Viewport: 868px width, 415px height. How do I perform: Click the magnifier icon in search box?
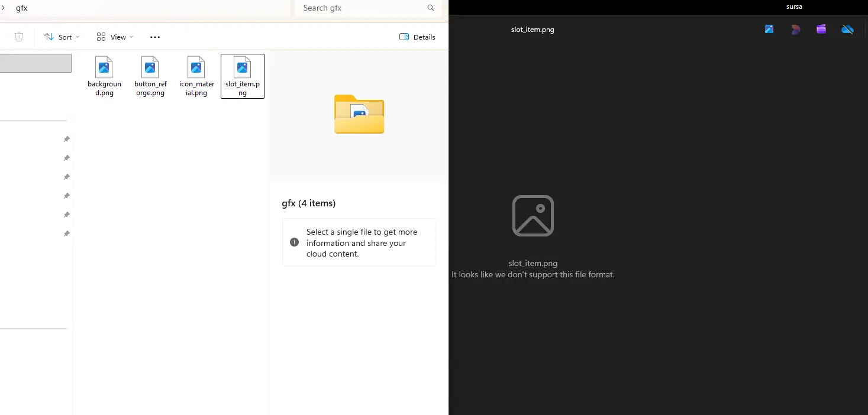(431, 8)
